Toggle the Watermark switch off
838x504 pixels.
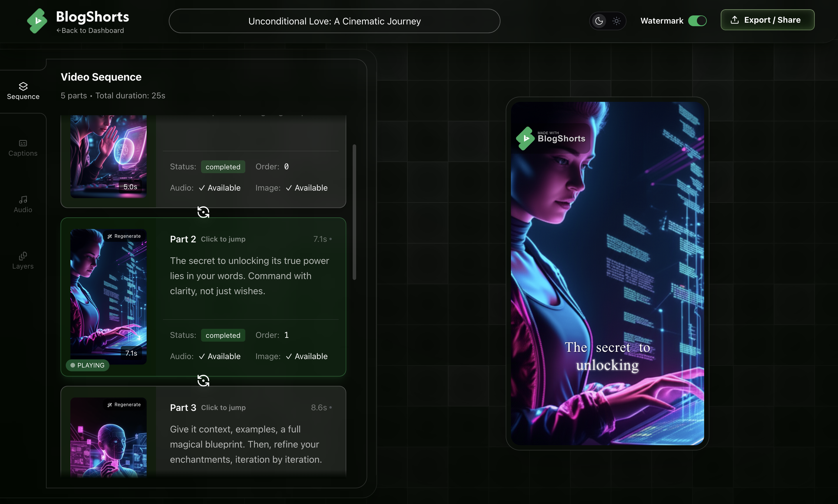point(697,21)
